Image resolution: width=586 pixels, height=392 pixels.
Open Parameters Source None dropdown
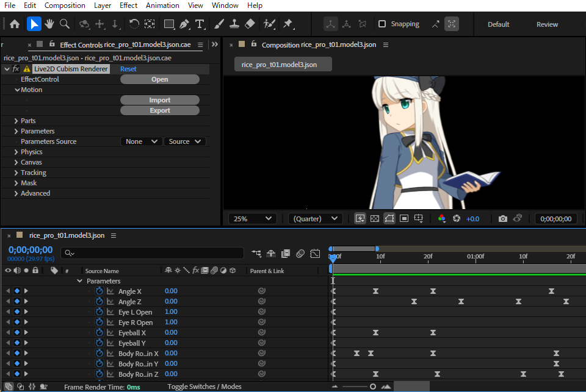[x=141, y=141]
